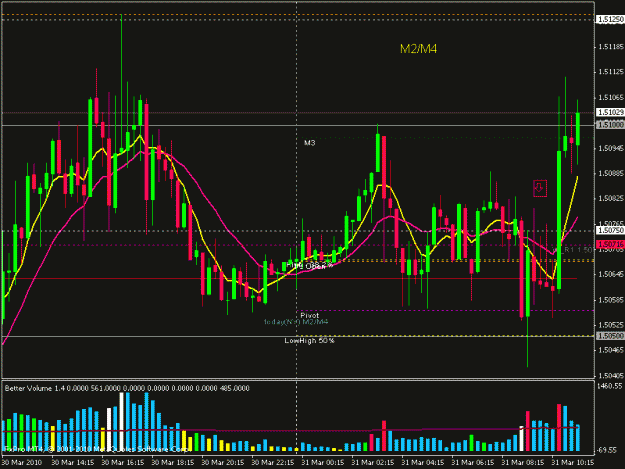Select the highlighted 1.51029 price tag

(x=610, y=112)
